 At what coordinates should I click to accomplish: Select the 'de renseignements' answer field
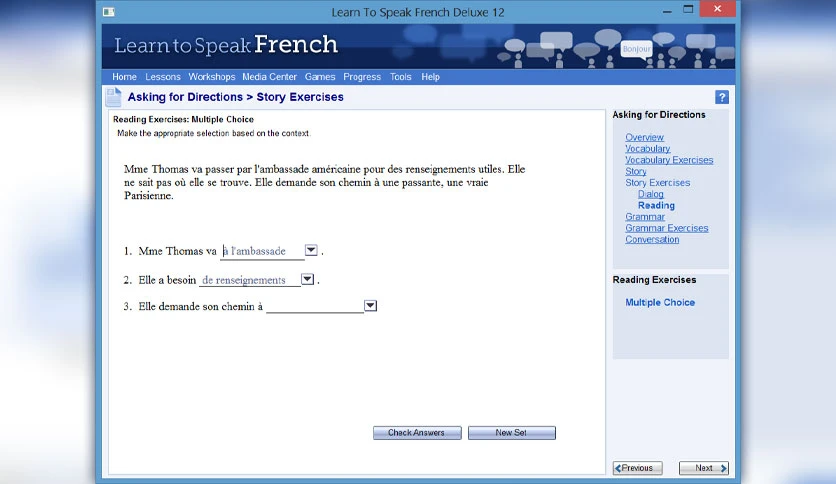tap(250, 280)
